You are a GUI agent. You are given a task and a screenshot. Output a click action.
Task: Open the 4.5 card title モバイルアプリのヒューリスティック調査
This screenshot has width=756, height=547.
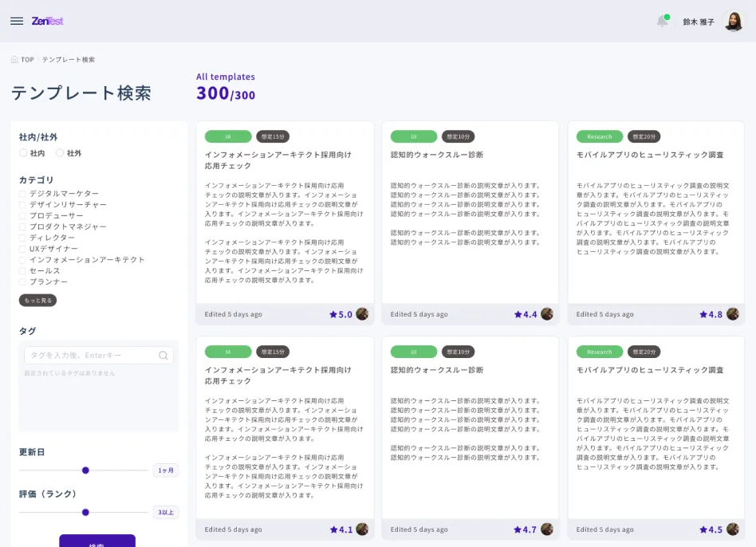pos(650,370)
